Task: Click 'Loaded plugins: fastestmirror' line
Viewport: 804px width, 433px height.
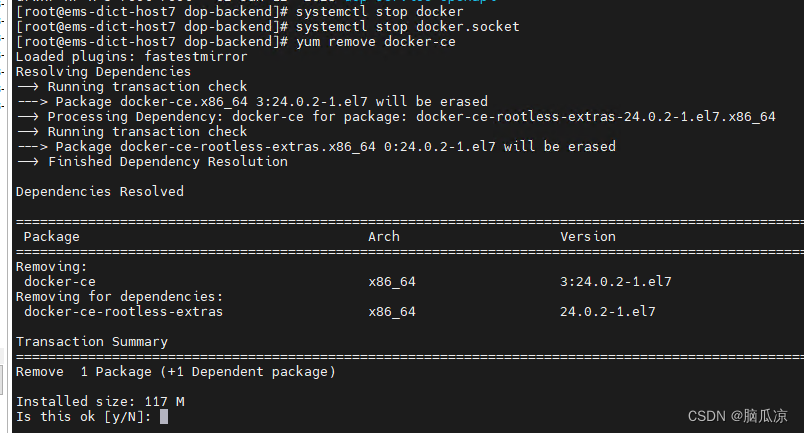Action: pyautogui.click(x=131, y=56)
